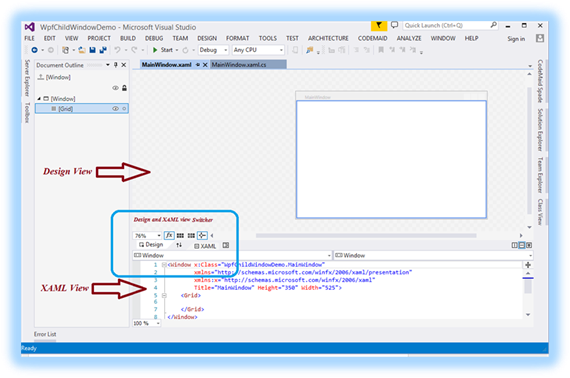
Task: Click the swap panes arrows icon
Action: tap(179, 245)
